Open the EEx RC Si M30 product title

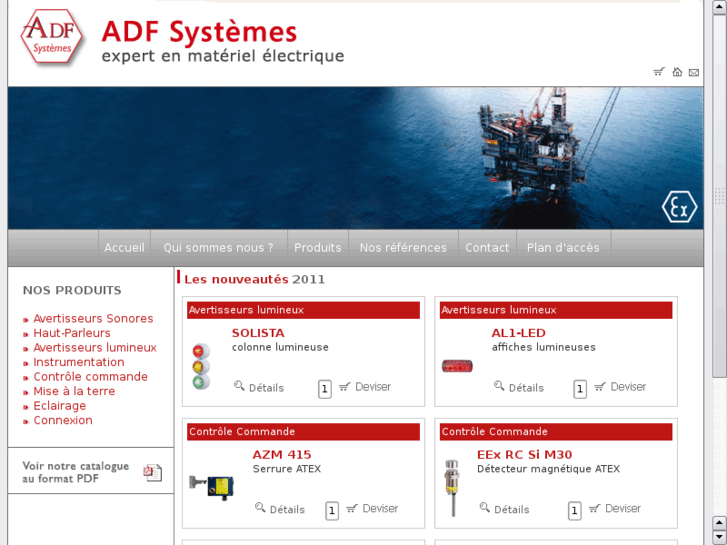(x=524, y=455)
